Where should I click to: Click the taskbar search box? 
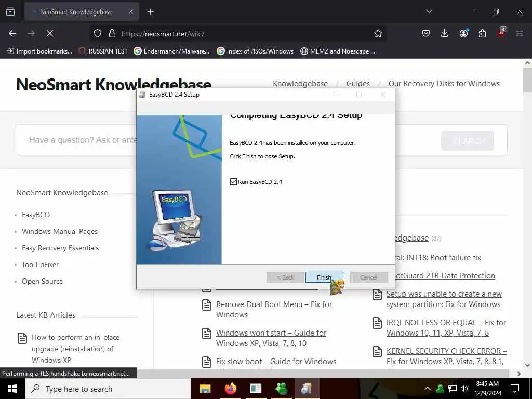click(108, 389)
